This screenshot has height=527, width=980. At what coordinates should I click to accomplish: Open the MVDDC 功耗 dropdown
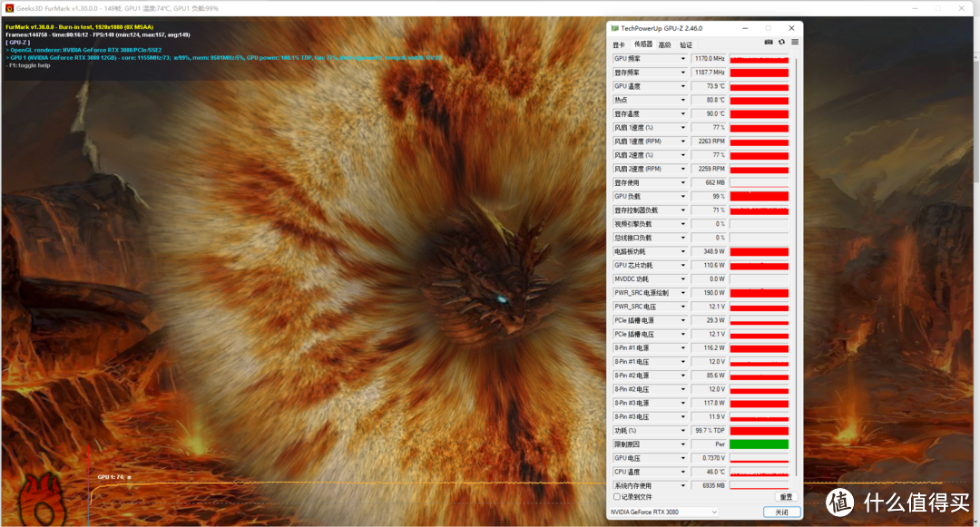(682, 279)
